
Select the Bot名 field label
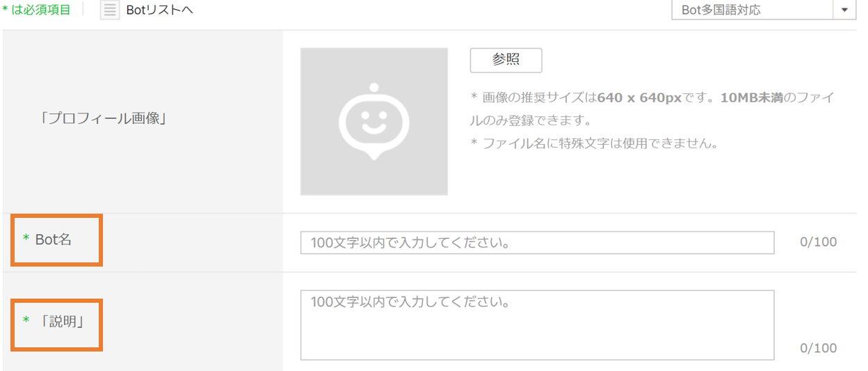click(x=54, y=239)
